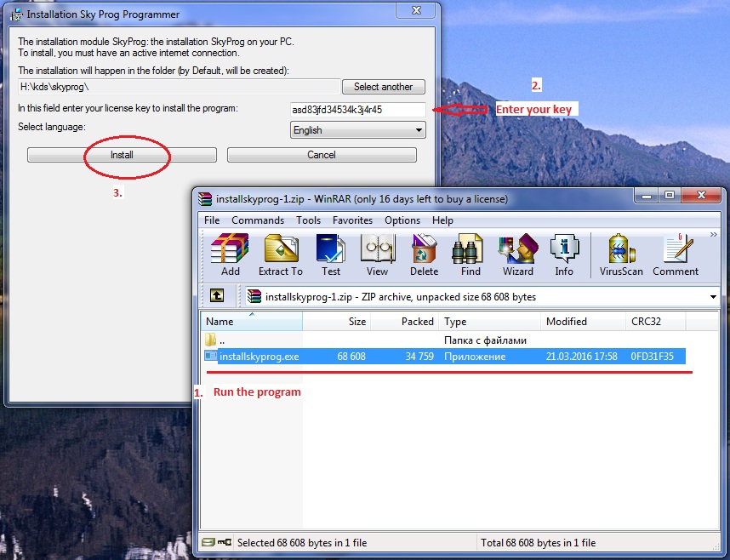This screenshot has height=560, width=730.
Task: Sort by the Type column header
Action: tap(490, 322)
